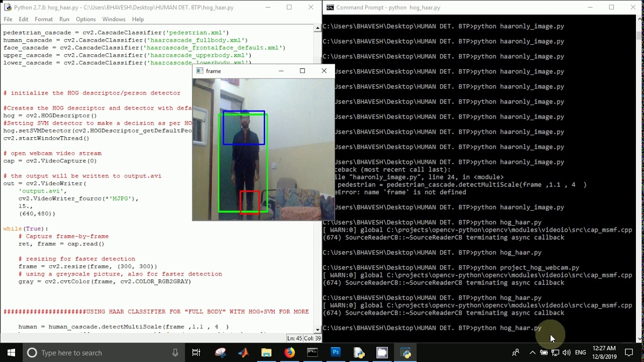Click the 'output.avi' string in the code
The height and width of the screenshot is (362, 644).
42,191
